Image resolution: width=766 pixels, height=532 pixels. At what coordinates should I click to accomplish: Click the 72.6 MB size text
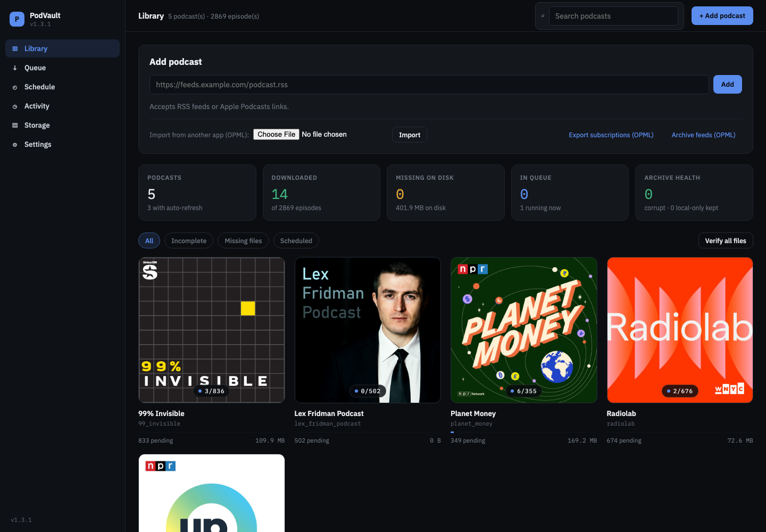click(x=740, y=440)
